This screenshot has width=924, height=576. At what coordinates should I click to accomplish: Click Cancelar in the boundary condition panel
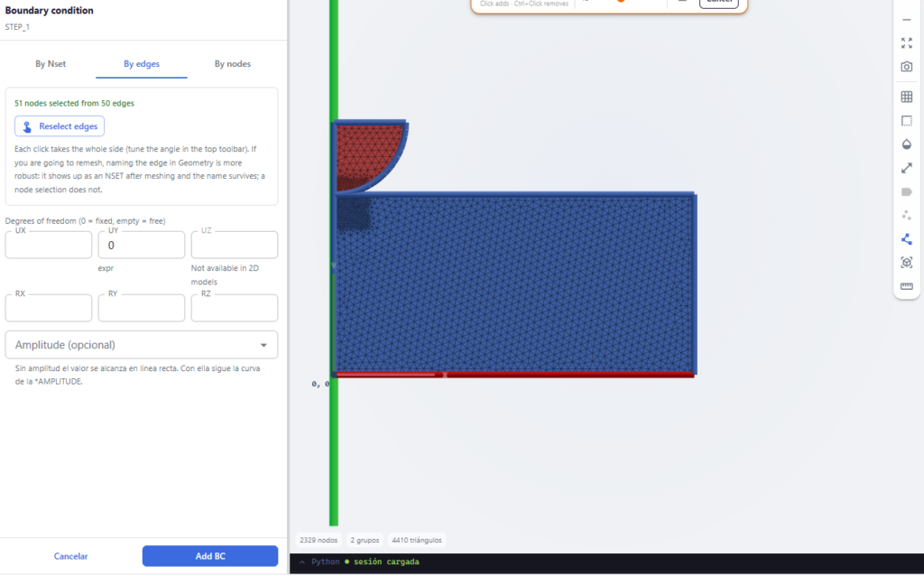point(70,556)
